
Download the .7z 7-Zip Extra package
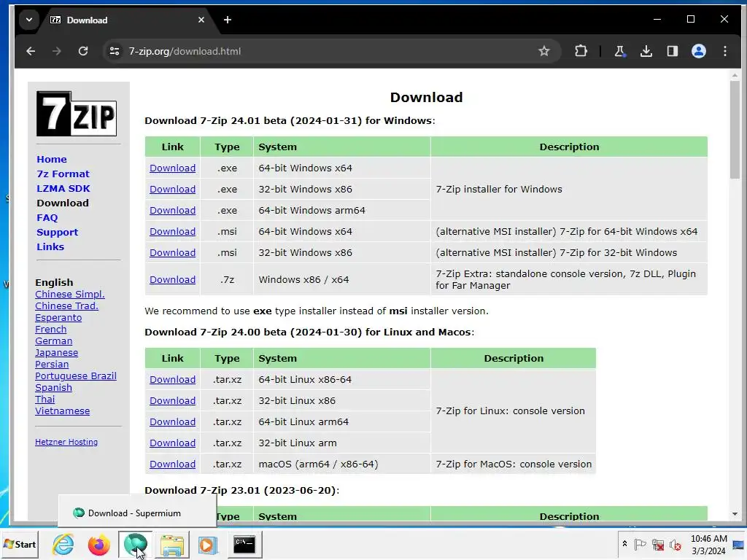(x=172, y=279)
